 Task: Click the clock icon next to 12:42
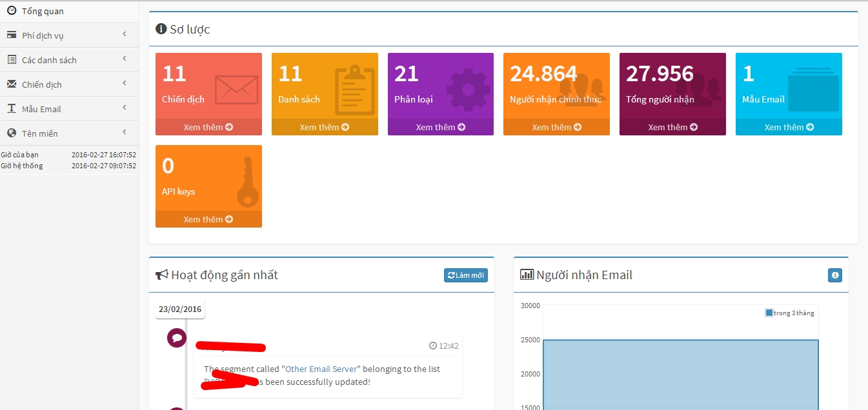coord(433,346)
